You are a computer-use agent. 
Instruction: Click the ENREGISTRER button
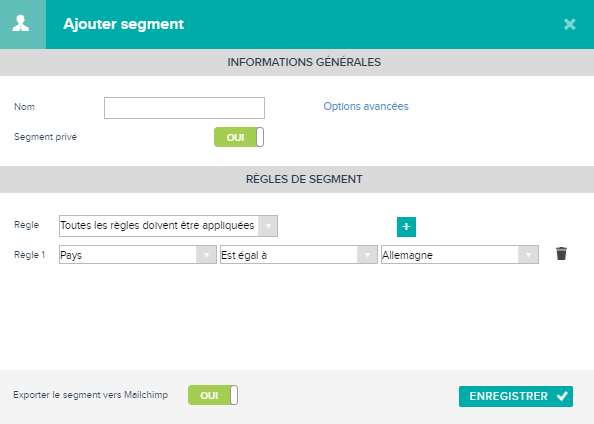(516, 396)
